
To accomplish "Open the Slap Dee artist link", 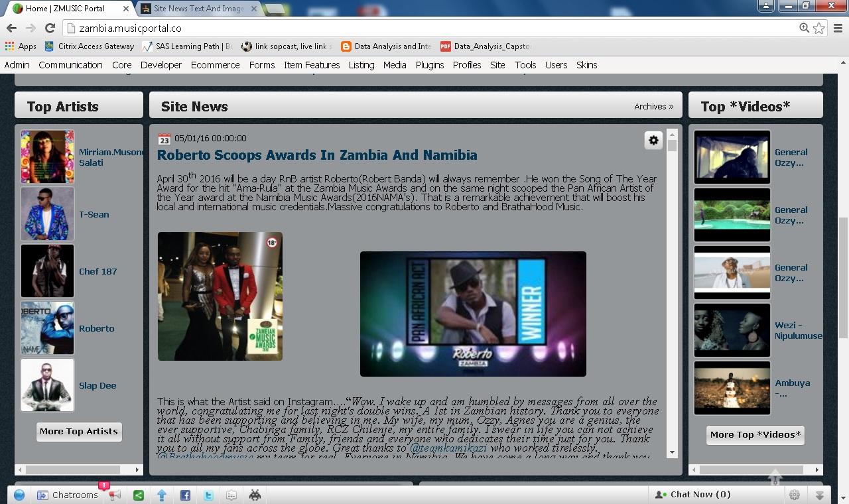I will click(x=98, y=385).
